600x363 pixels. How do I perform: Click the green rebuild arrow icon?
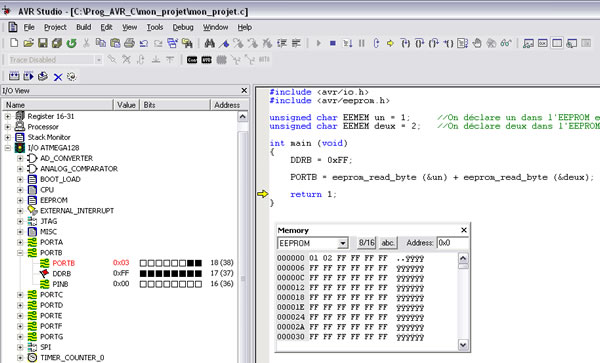72,43
